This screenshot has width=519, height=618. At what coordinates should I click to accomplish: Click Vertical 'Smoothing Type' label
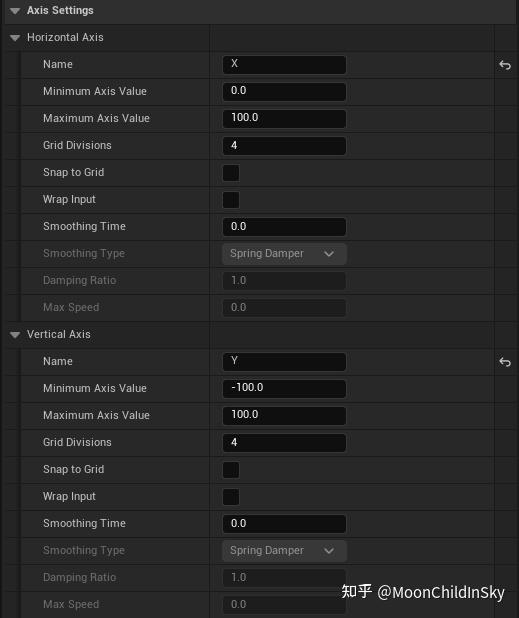[84, 550]
